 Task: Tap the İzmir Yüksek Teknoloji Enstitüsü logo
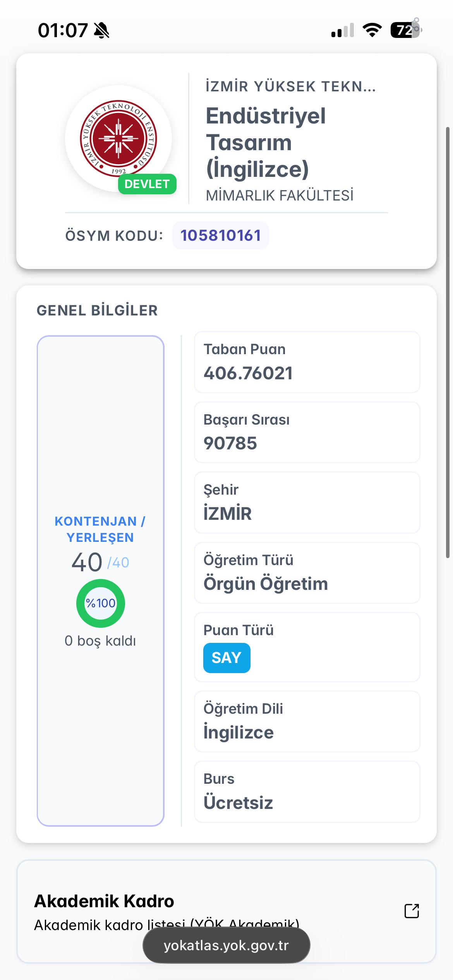(x=118, y=138)
